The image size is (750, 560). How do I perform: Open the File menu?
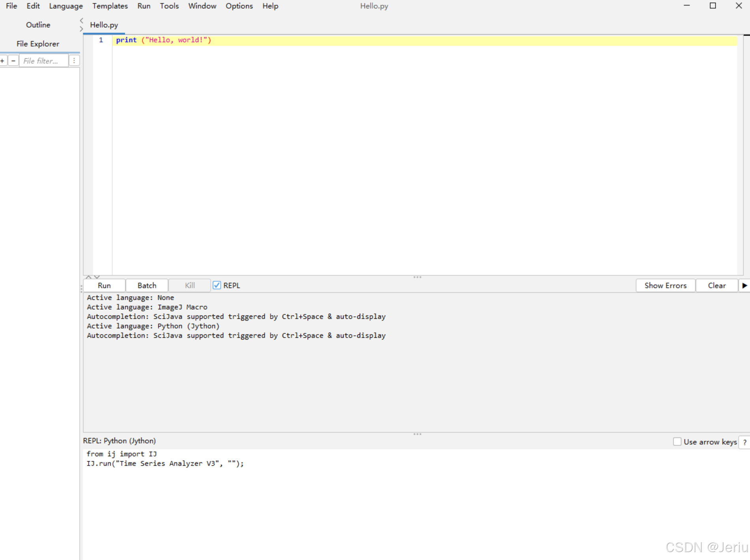11,6
